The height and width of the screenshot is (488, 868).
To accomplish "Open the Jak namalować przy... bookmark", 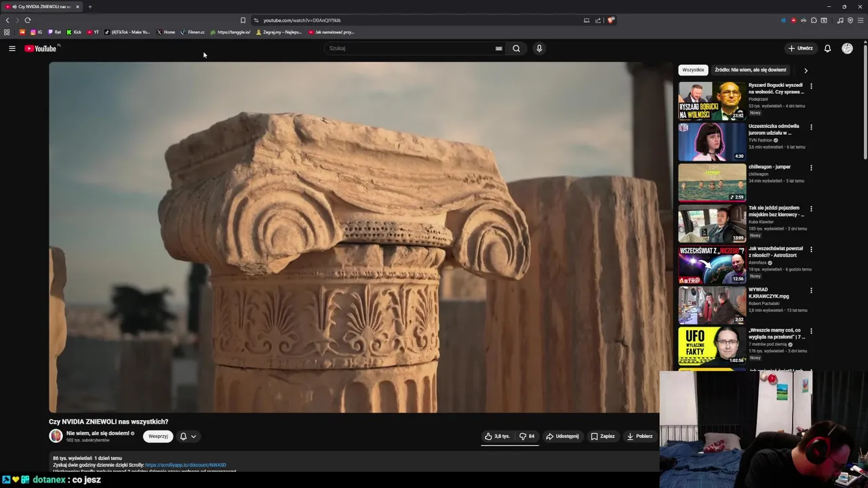I will tap(331, 32).
